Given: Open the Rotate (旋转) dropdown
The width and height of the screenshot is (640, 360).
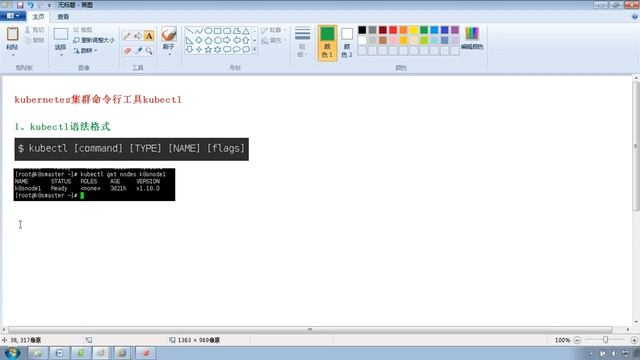Looking at the screenshot, I should coord(85,51).
